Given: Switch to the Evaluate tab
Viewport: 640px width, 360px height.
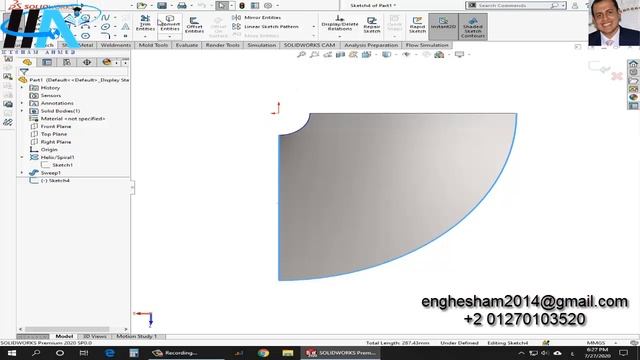Looking at the screenshot, I should point(187,45).
